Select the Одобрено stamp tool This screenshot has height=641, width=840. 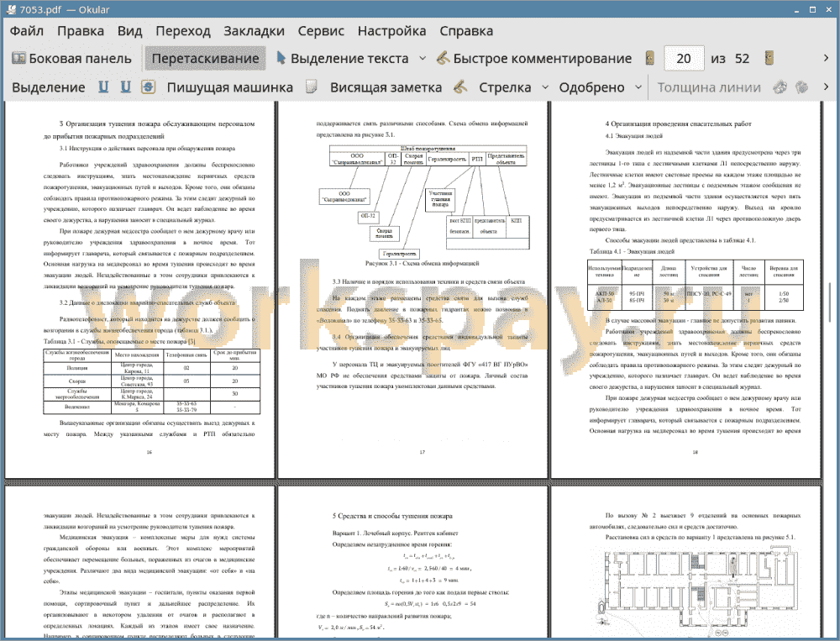(x=591, y=87)
